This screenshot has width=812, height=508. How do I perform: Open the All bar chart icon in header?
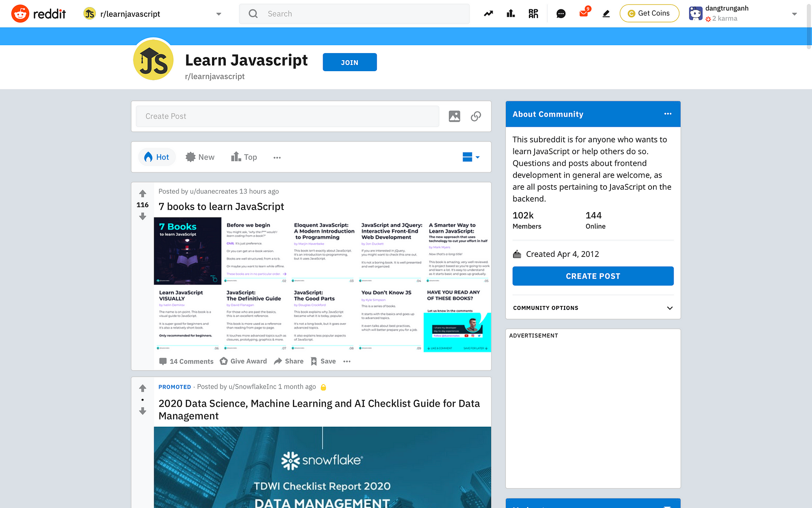point(511,14)
